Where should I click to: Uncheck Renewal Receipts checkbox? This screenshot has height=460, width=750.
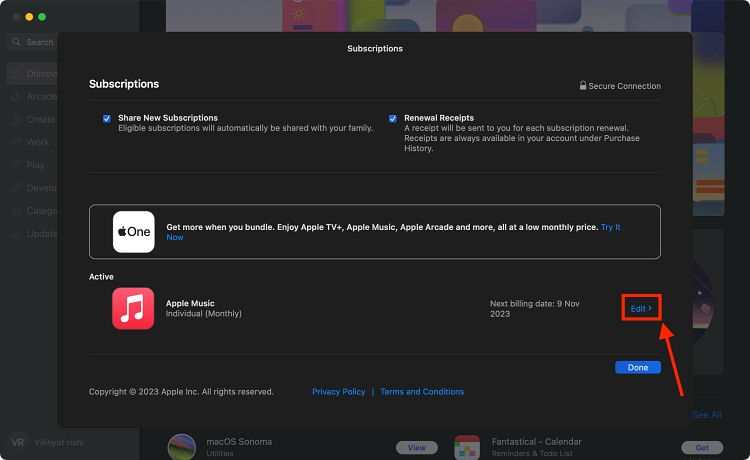coord(393,119)
